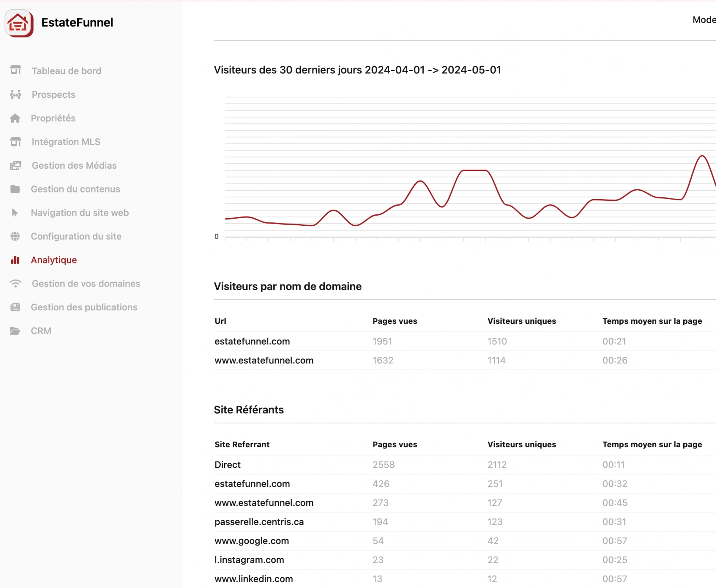The height and width of the screenshot is (588, 716).
Task: Click the Intégration MLS store icon
Action: click(x=15, y=142)
